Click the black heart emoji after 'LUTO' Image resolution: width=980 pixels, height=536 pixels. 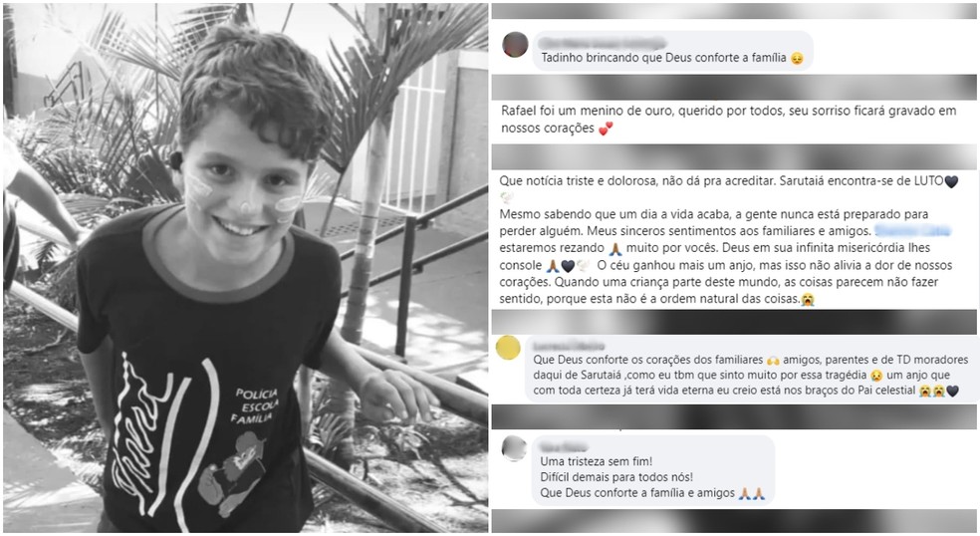[x=951, y=182]
